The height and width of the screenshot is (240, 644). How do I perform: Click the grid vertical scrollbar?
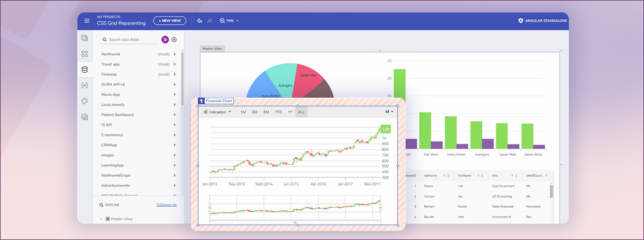(551, 191)
